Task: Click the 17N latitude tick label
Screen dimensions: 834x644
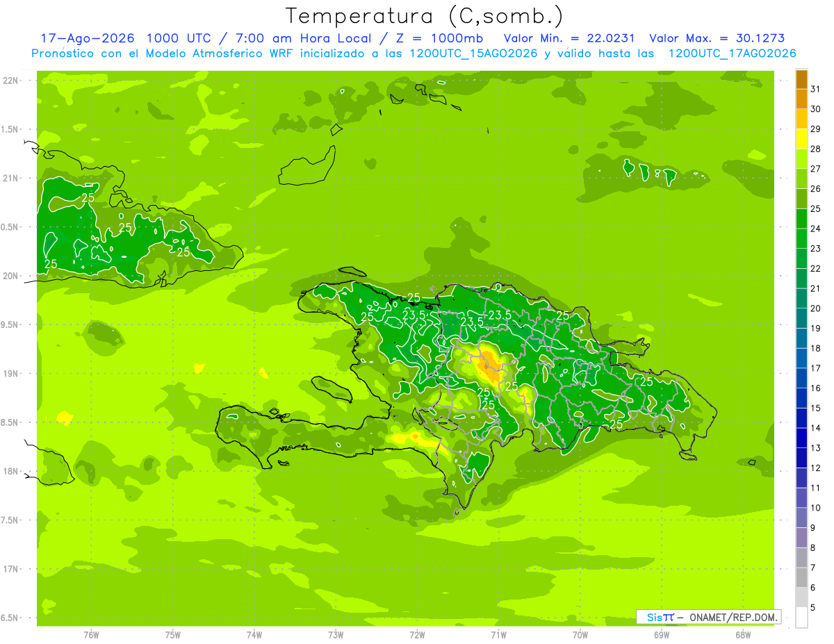Action: pyautogui.click(x=11, y=569)
